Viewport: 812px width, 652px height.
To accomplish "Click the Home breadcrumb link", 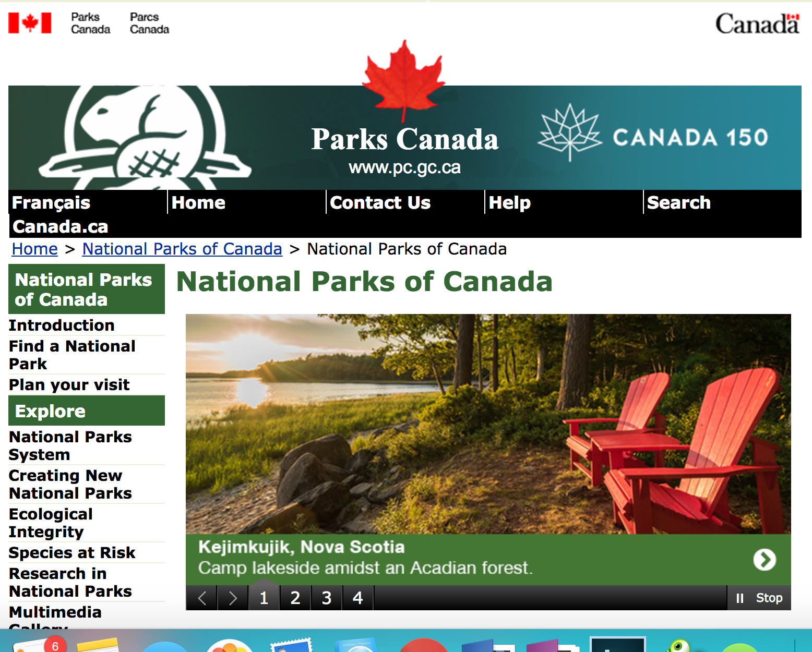I will (x=35, y=249).
